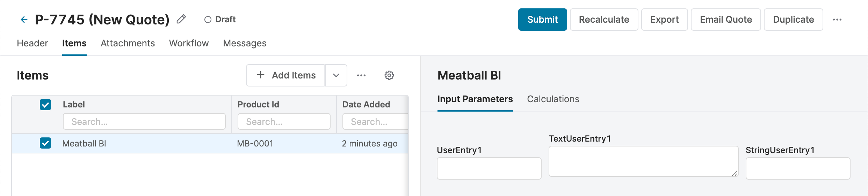Expand the Add Items dropdown chevron
Screen dimensions: 868x196
pos(336,75)
